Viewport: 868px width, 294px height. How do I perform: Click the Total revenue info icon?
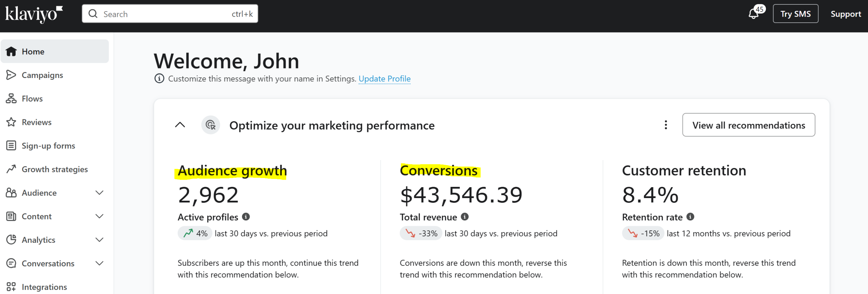coord(465,217)
